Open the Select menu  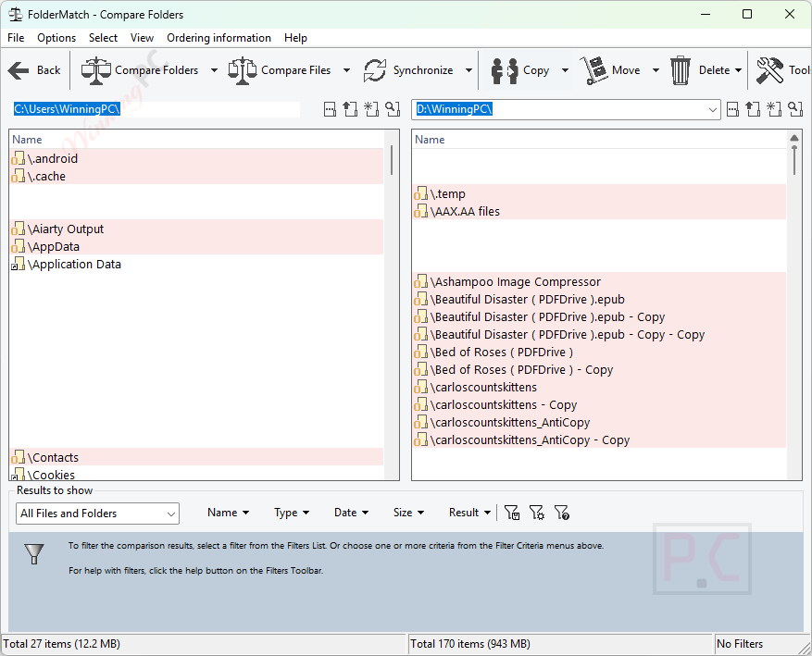click(x=103, y=38)
